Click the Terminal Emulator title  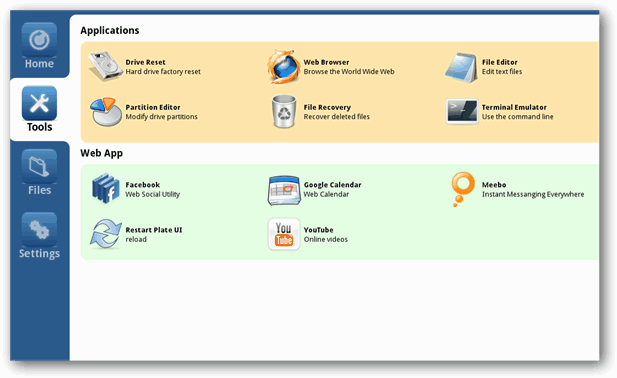[x=514, y=107]
